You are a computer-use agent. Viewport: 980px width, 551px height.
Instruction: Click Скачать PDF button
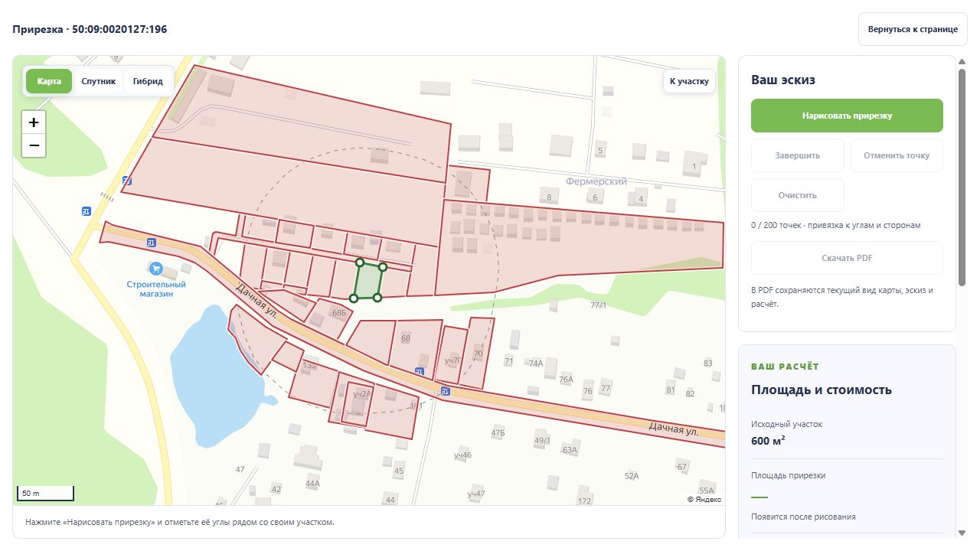847,258
